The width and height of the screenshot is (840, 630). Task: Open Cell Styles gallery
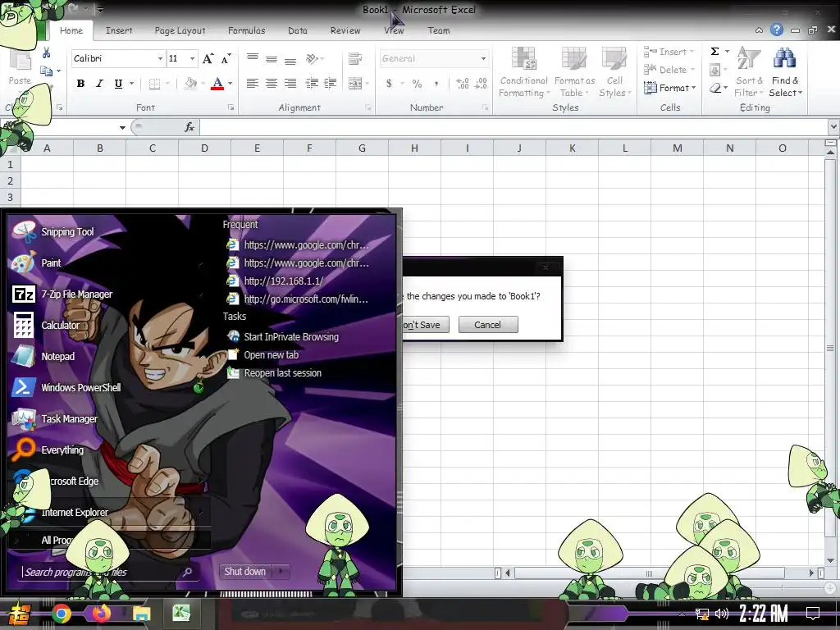[614, 72]
